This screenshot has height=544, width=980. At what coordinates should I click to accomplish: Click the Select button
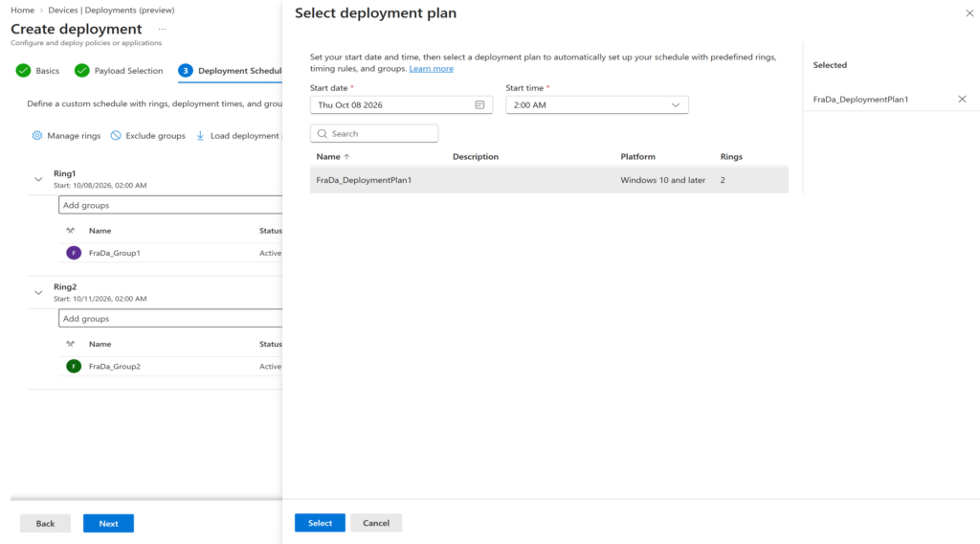(x=320, y=523)
